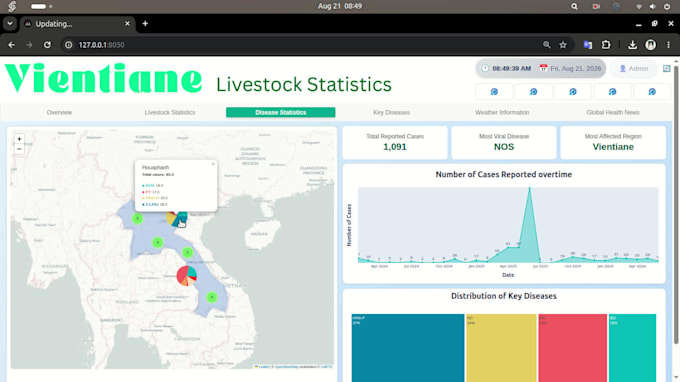Click the leftmost blue refresh icon button
The height and width of the screenshot is (382, 680).
tap(494, 92)
